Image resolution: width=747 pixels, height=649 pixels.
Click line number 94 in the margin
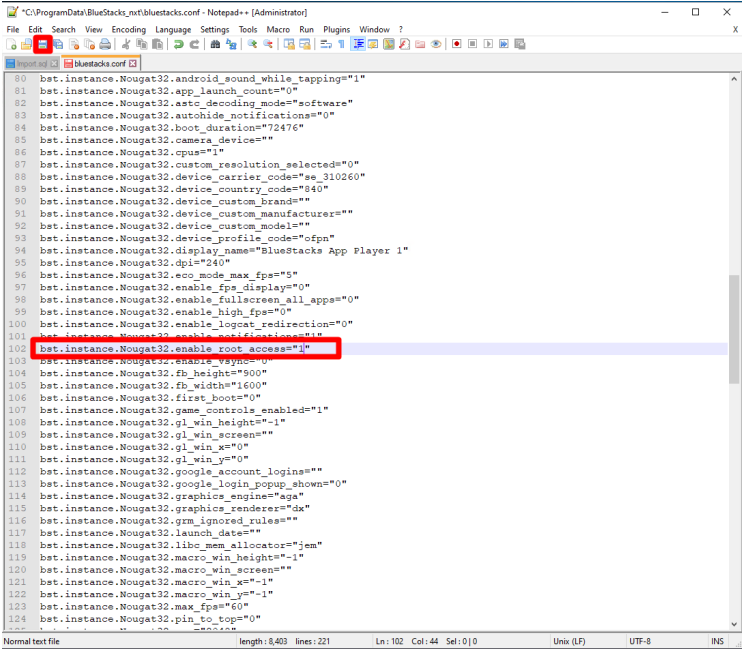pyautogui.click(x=20, y=251)
